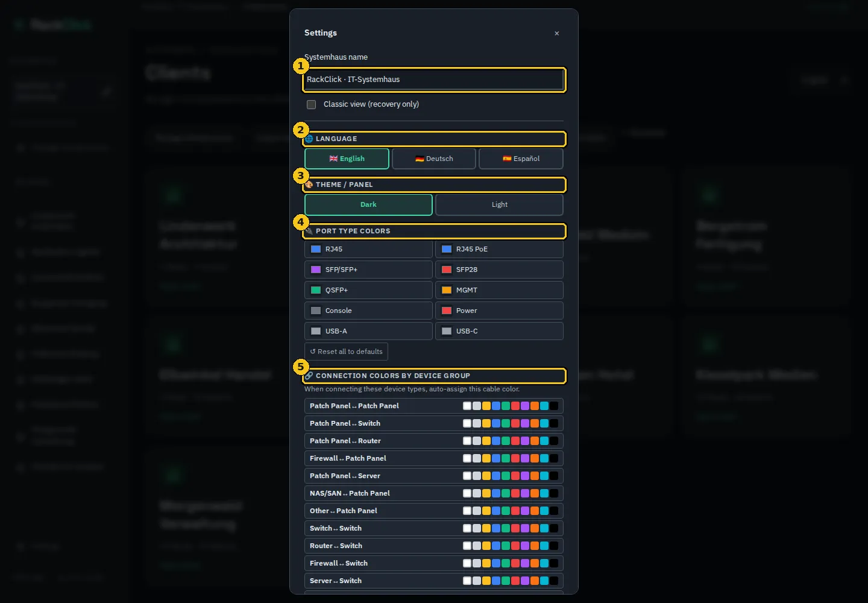The width and height of the screenshot is (868, 603).
Task: Set Patch Panel ↔ Patch Panel cable to white
Action: click(x=467, y=406)
